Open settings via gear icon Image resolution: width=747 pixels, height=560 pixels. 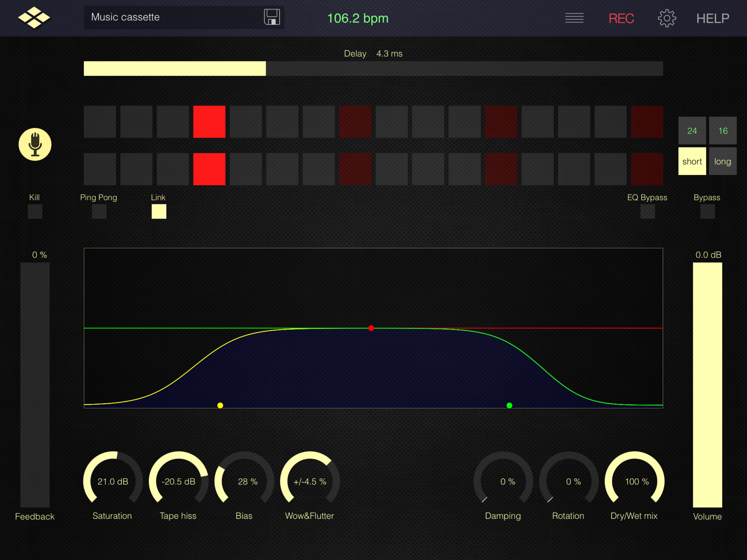click(667, 18)
